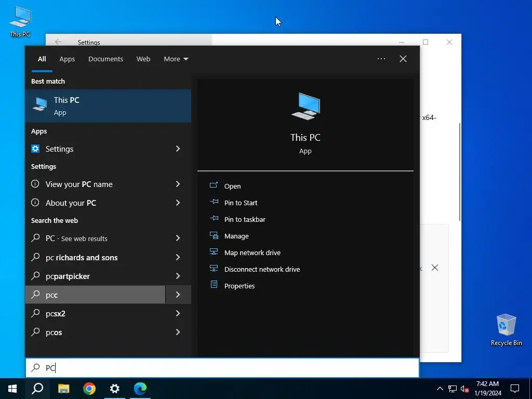Click the Disconnect network drive icon
This screenshot has height=399, width=532.
(x=214, y=269)
